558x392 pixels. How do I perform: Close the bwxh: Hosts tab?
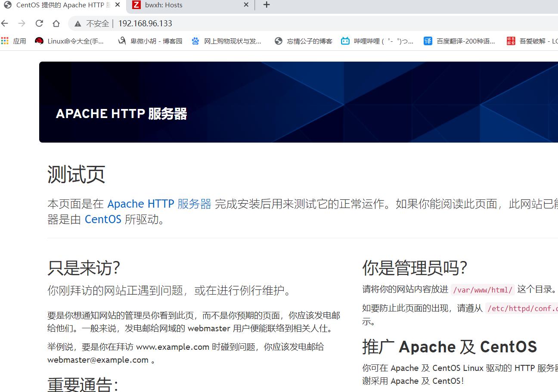246,5
